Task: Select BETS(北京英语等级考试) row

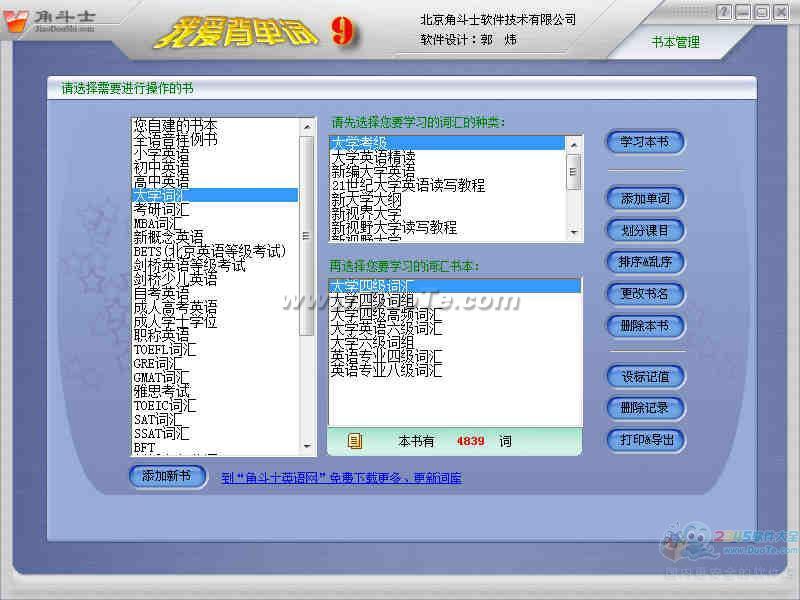Action: [215, 252]
